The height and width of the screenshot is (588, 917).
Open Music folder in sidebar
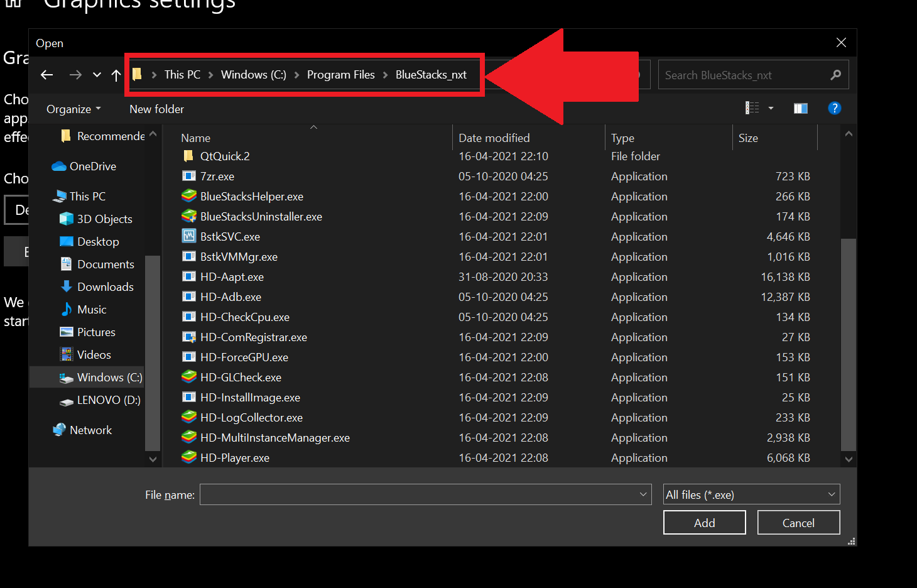tap(83, 309)
